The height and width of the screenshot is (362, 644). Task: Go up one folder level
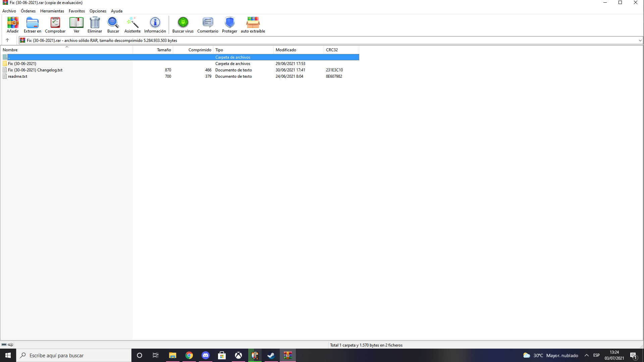point(7,40)
